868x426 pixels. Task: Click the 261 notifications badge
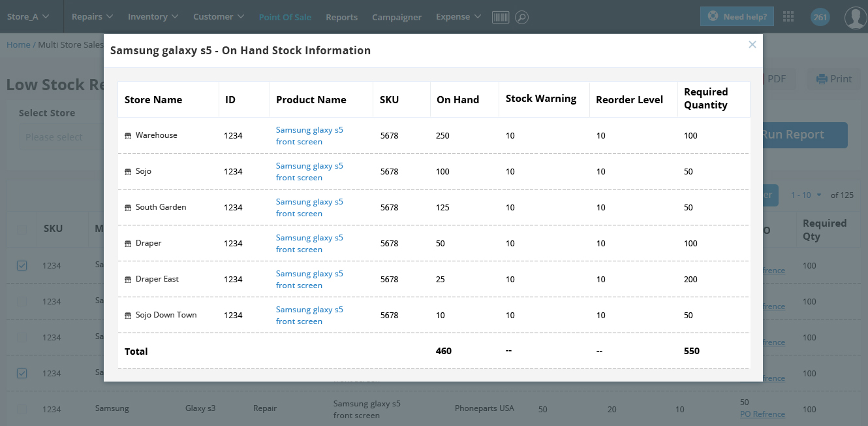click(x=820, y=17)
